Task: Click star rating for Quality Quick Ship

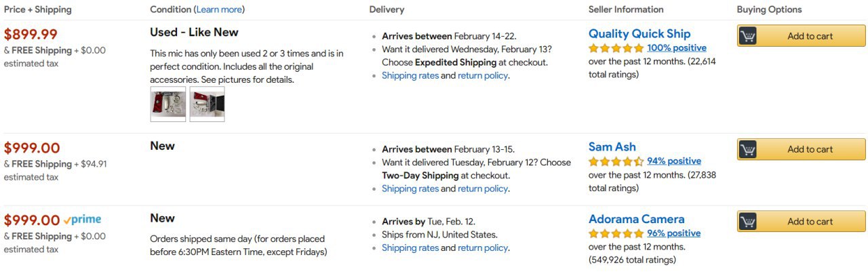Action: coord(616,48)
